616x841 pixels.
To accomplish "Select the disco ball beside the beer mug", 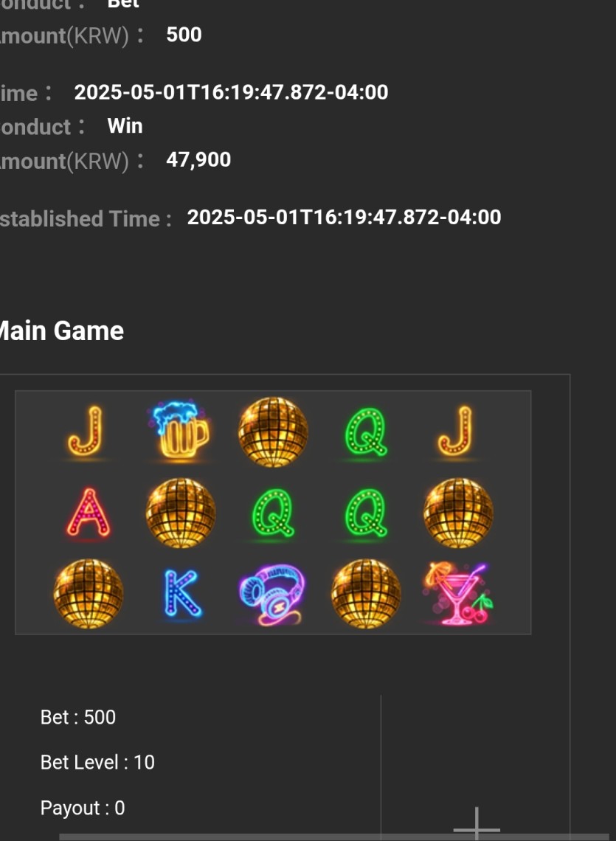I will pyautogui.click(x=272, y=432).
